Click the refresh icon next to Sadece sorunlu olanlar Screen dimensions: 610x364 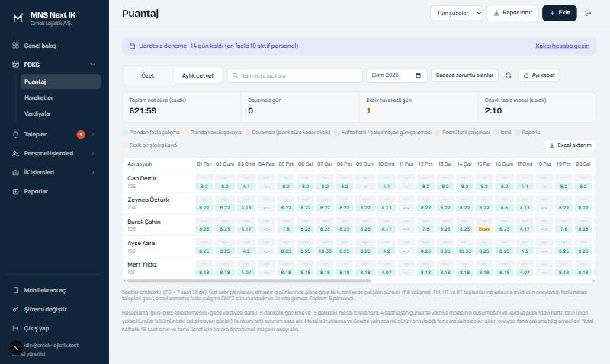tap(508, 75)
